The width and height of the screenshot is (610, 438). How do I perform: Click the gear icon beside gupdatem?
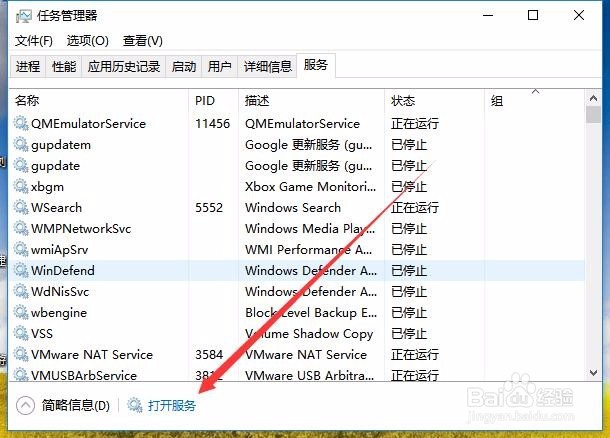click(21, 144)
